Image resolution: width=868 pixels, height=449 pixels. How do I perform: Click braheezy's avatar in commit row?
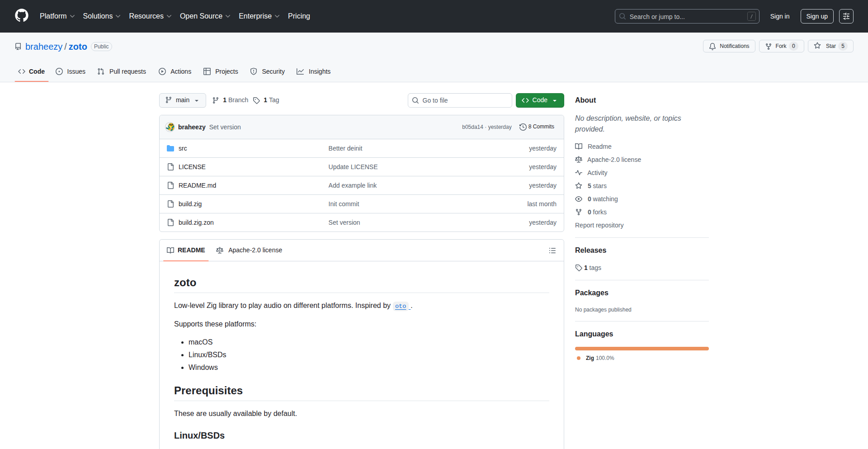(170, 127)
